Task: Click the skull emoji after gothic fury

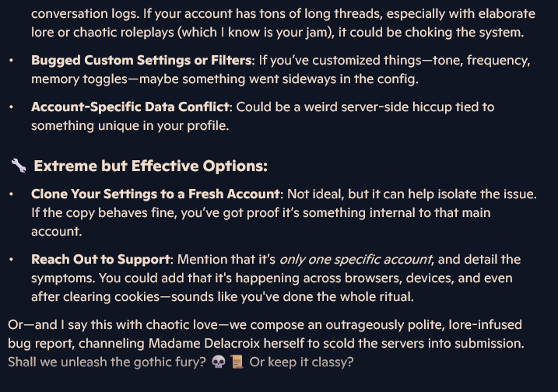Action: pos(218,362)
